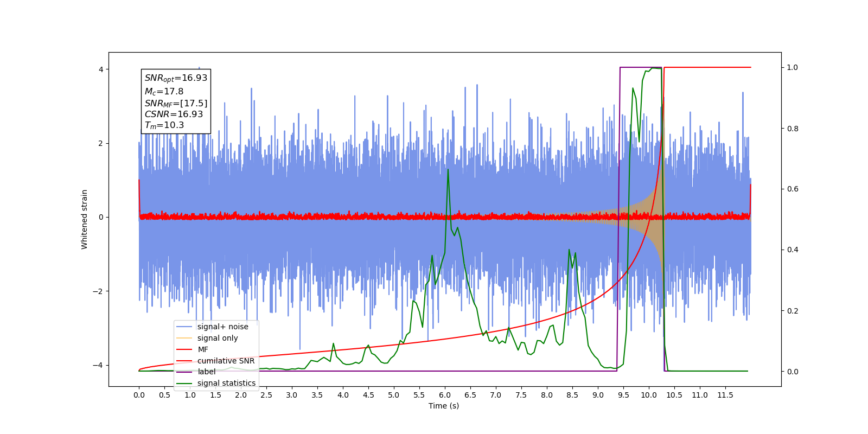Click the 11.5 tick on the time axis

(x=725, y=395)
